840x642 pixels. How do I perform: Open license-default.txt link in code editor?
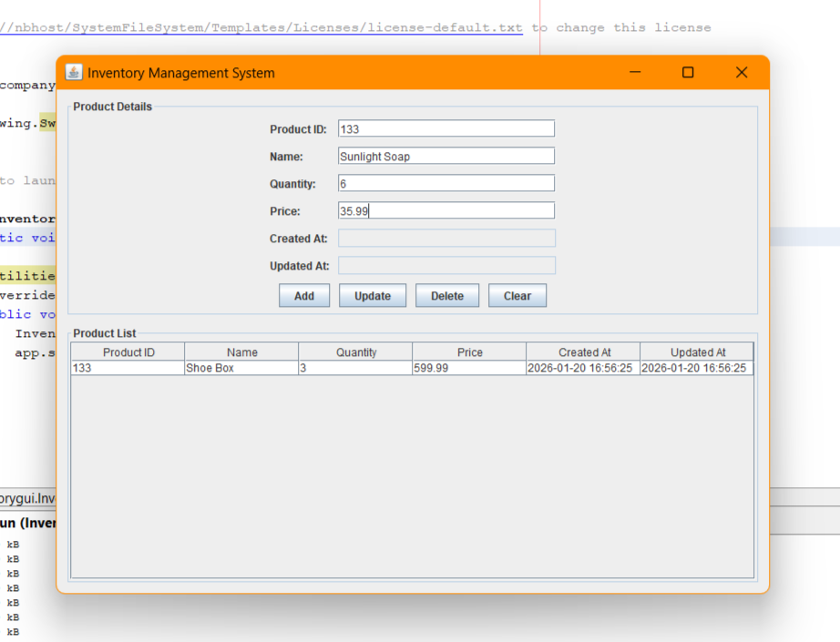(261, 27)
